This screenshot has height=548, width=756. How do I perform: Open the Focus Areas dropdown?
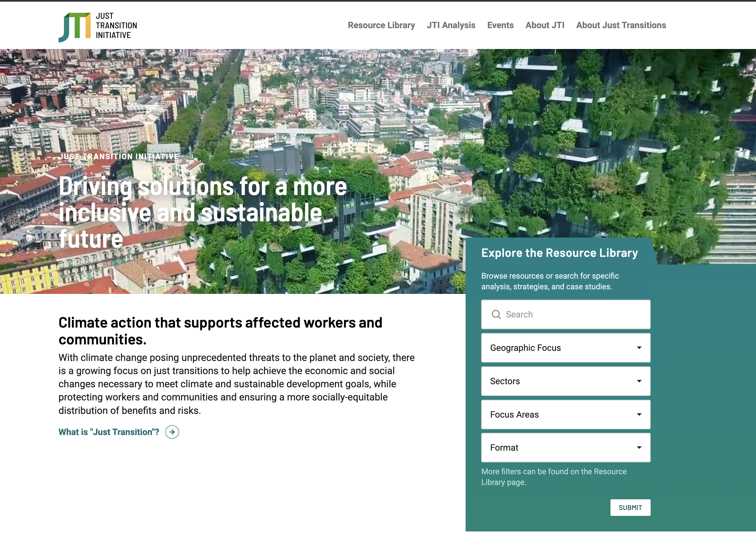(565, 415)
